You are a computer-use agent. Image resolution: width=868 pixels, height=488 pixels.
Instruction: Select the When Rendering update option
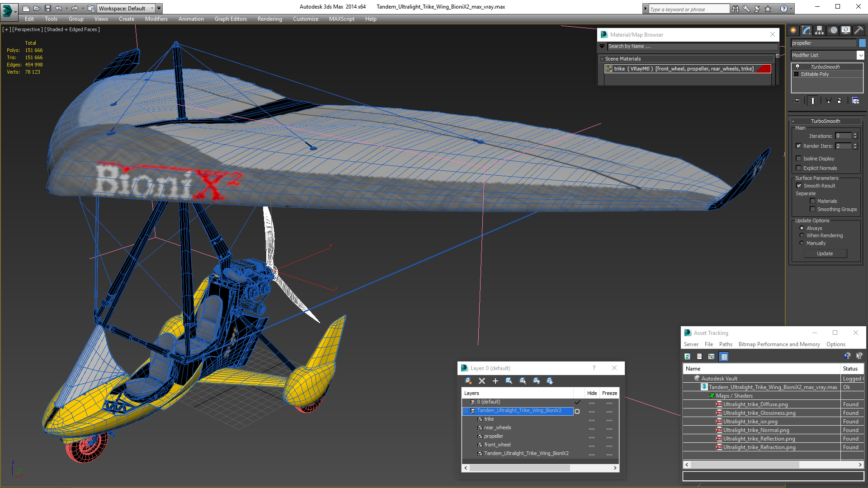tap(802, 235)
